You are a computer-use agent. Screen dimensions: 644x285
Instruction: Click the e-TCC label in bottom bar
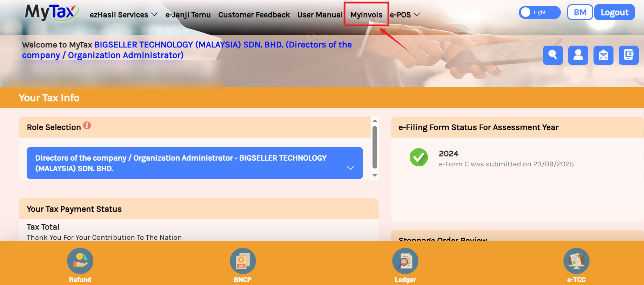pos(576,280)
